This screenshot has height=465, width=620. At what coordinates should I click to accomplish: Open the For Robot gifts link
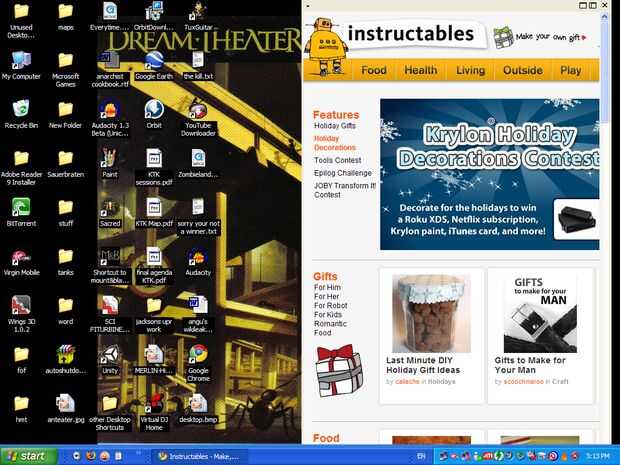[x=331, y=306]
